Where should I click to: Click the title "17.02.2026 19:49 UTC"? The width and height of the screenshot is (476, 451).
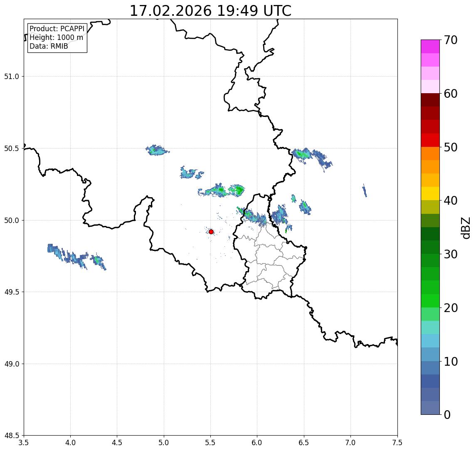210,11
